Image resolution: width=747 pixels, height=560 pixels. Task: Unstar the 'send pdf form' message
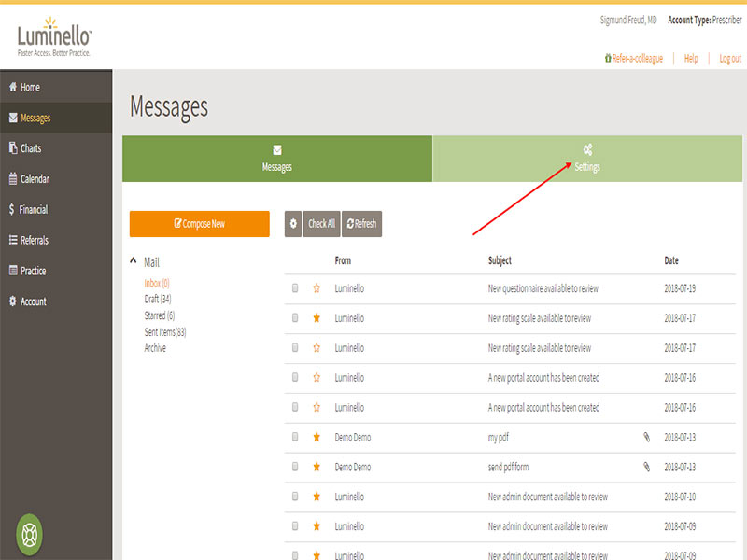[317, 467]
